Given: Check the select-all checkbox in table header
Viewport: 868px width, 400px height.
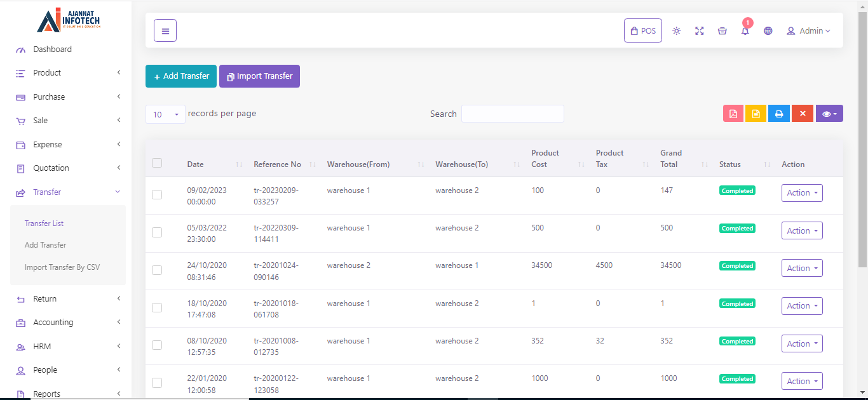Looking at the screenshot, I should tap(157, 163).
